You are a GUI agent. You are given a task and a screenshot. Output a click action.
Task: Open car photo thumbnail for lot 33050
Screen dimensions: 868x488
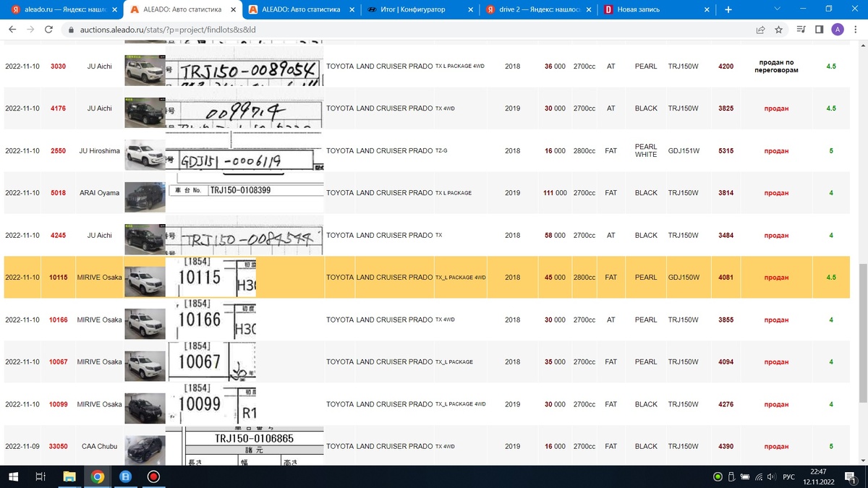145,450
